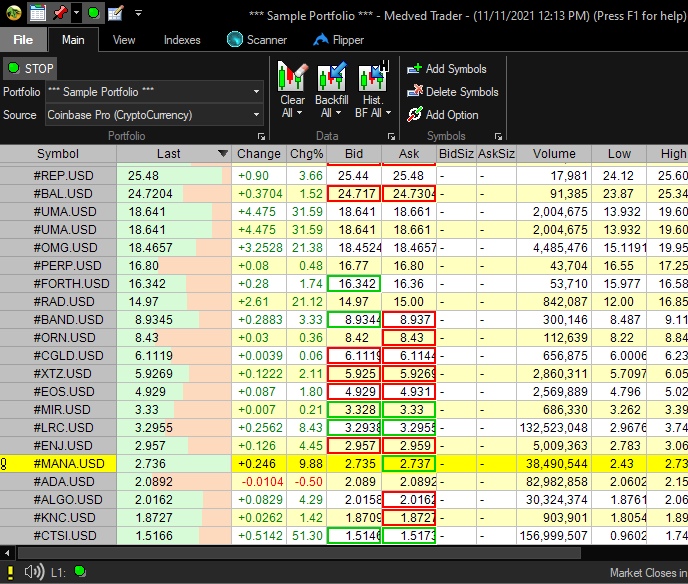The image size is (688, 584).
Task: Click the #FORTH.USD bid value 16.342
Action: point(354,283)
